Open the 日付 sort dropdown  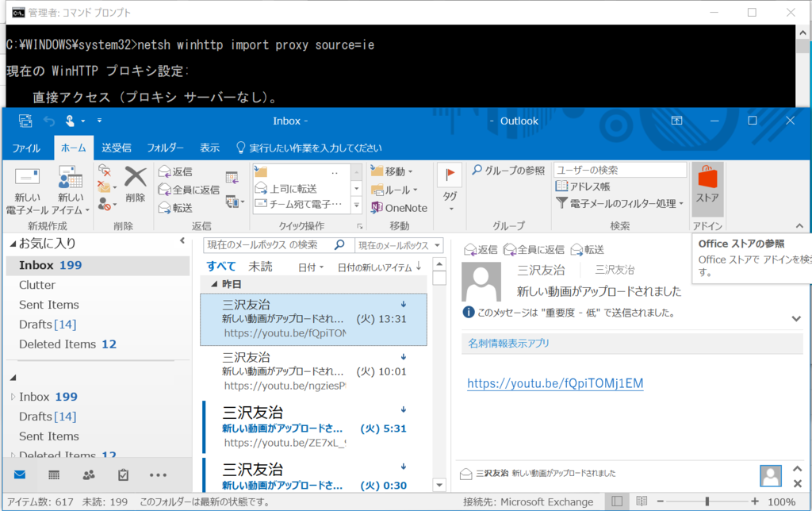pyautogui.click(x=310, y=267)
